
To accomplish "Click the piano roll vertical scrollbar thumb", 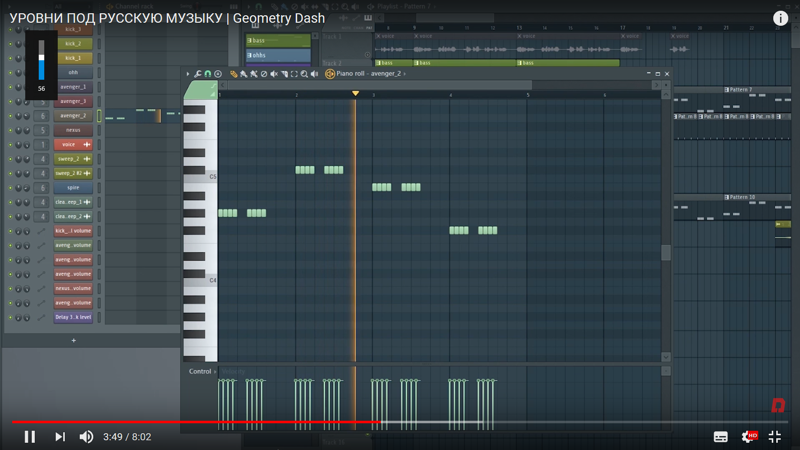I will 666,253.
